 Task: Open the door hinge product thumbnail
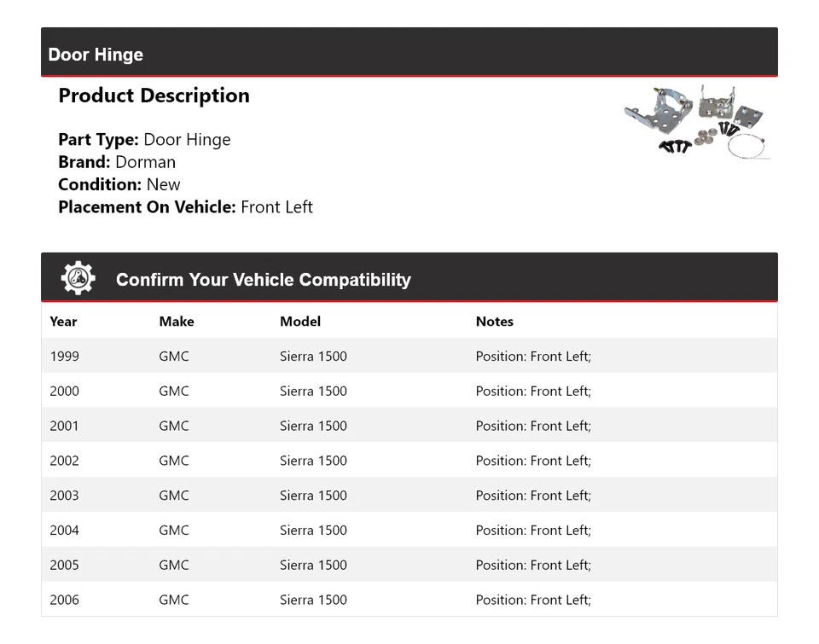pos(697,122)
